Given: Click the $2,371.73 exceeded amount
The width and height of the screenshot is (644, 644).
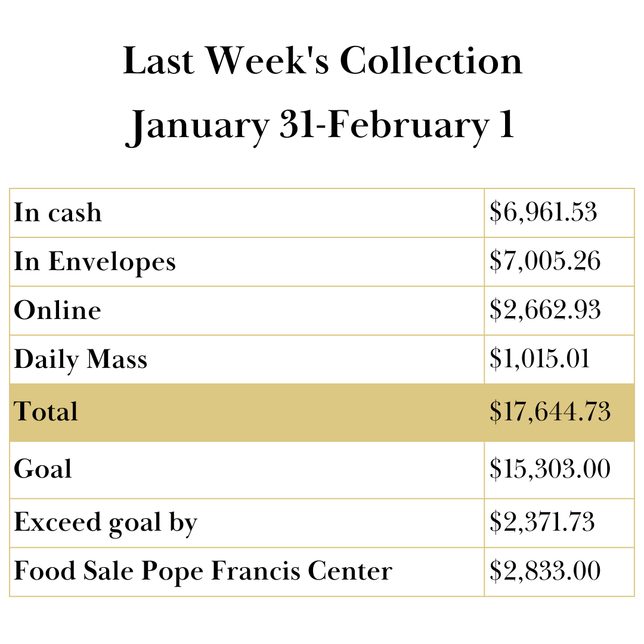Looking at the screenshot, I should (x=542, y=523).
